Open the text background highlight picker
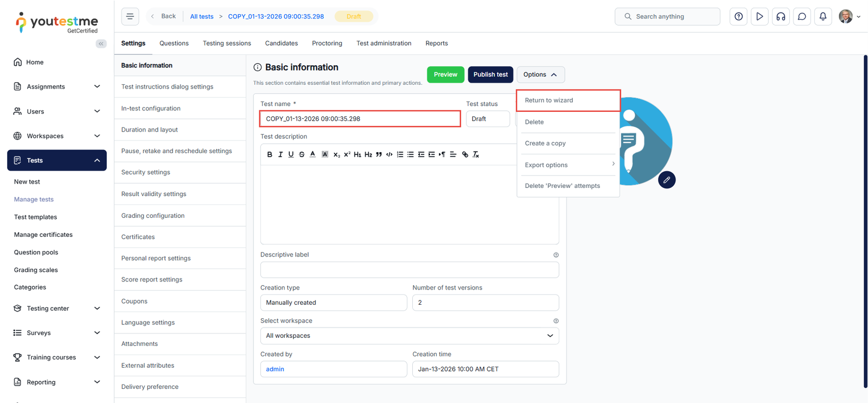Viewport: 868px width, 403px height. click(x=325, y=155)
